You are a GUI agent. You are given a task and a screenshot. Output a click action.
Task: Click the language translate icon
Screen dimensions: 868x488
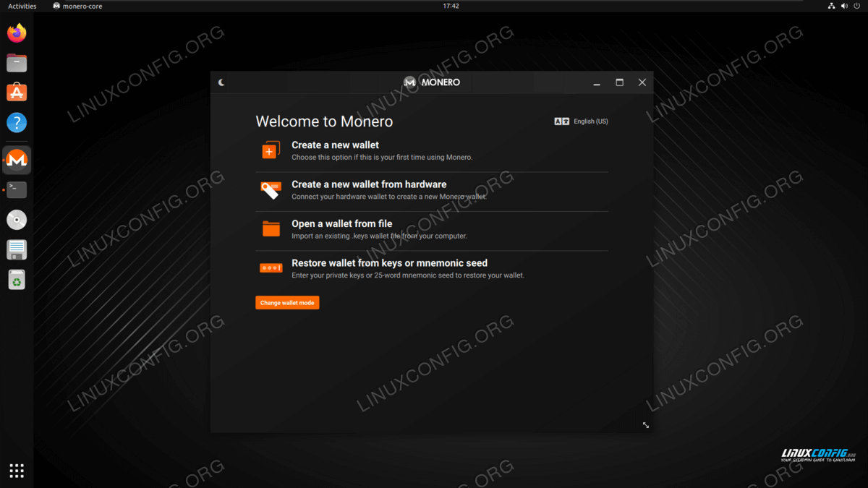pyautogui.click(x=562, y=121)
